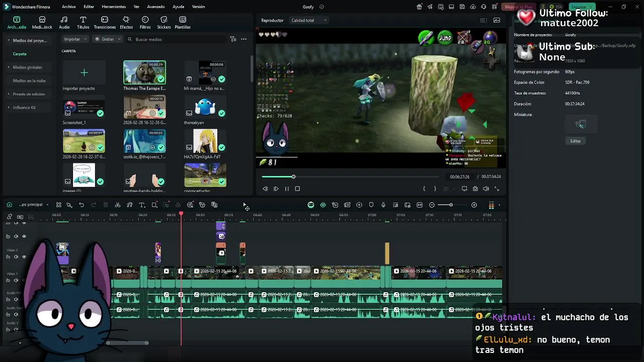Click the voiceover microphone icon
The width and height of the screenshot is (644, 362).
(383, 205)
